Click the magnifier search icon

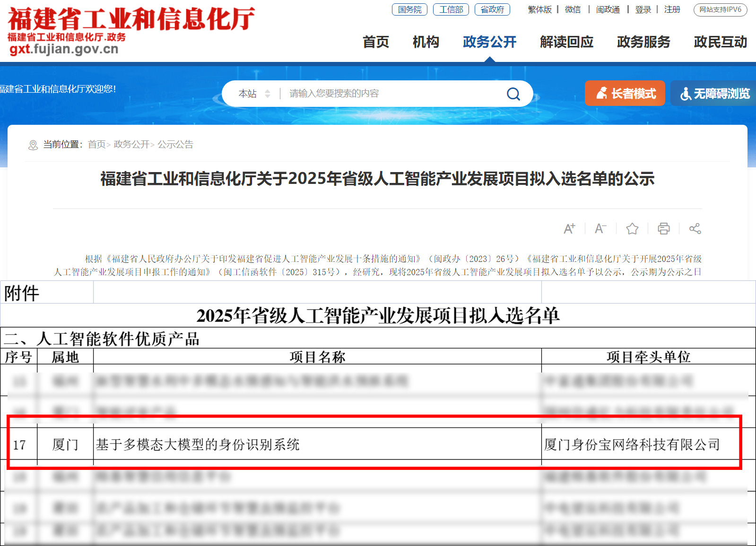513,94
